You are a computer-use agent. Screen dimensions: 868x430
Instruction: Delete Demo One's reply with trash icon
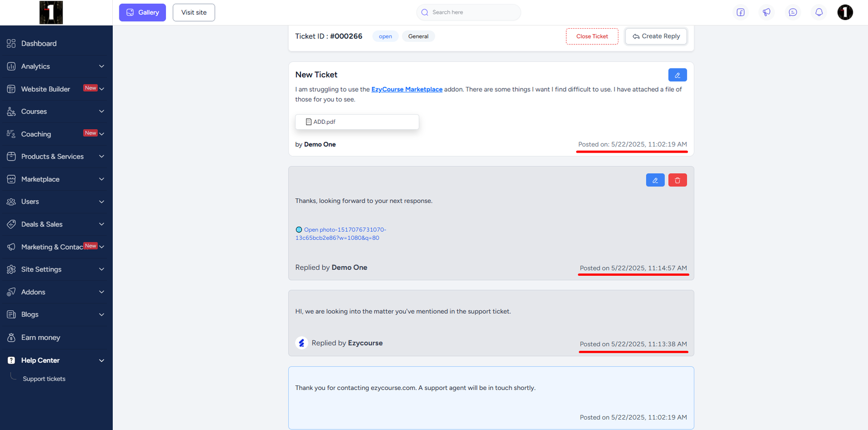click(677, 180)
